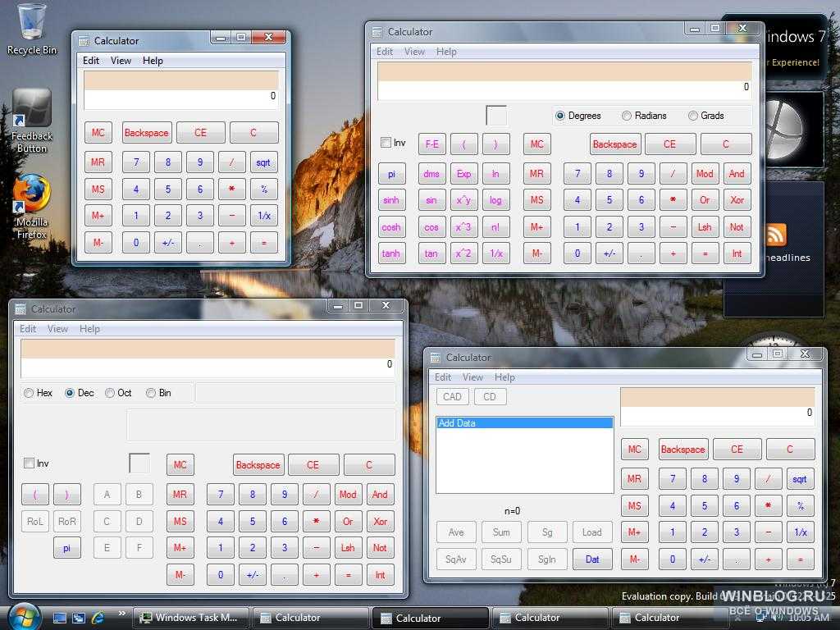Click the tanh function button
The height and width of the screenshot is (630, 840).
click(391, 254)
